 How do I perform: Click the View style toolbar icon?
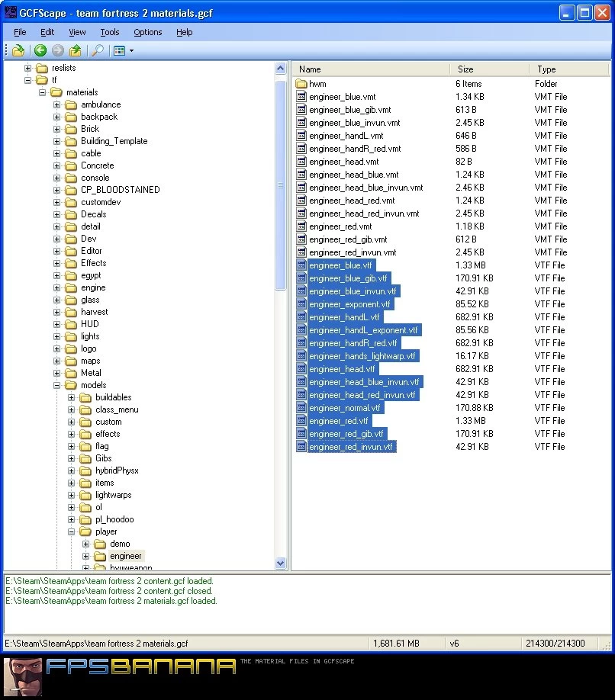click(119, 50)
